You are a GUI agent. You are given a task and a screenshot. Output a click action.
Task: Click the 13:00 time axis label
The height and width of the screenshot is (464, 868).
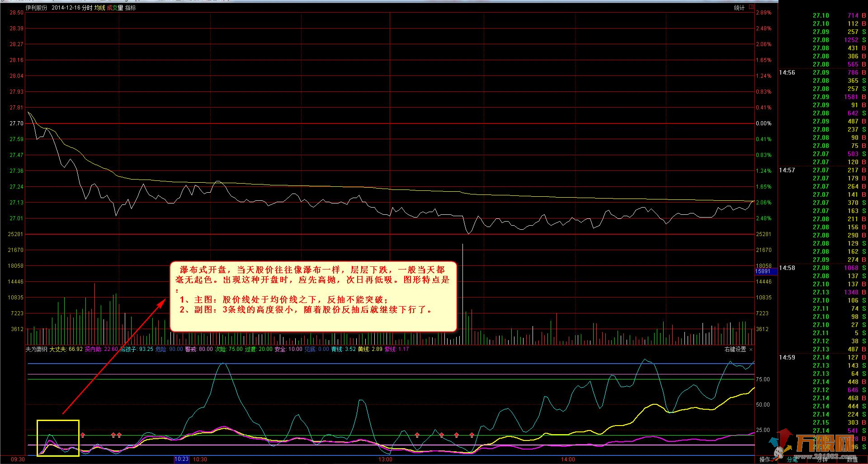click(386, 459)
